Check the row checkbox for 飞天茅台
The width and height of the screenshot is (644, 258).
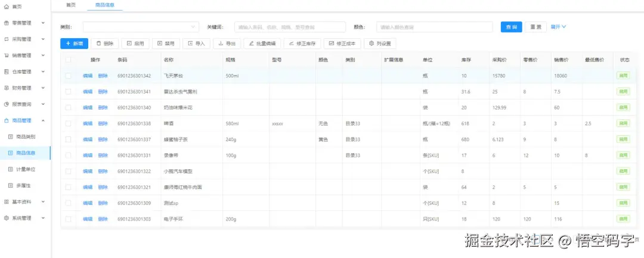(68, 76)
